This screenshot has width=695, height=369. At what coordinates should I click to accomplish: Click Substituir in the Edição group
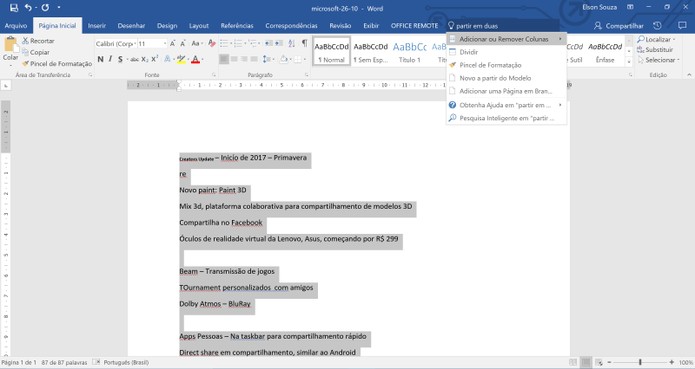click(x=655, y=50)
